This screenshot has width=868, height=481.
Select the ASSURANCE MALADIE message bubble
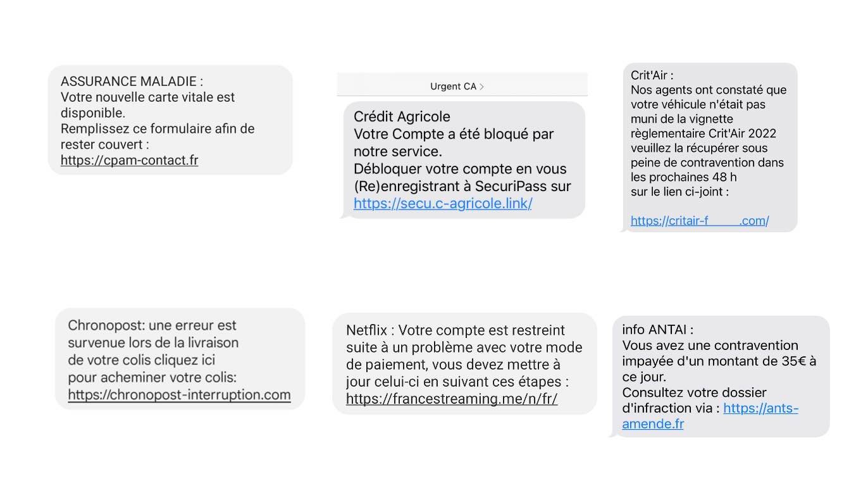[x=170, y=120]
